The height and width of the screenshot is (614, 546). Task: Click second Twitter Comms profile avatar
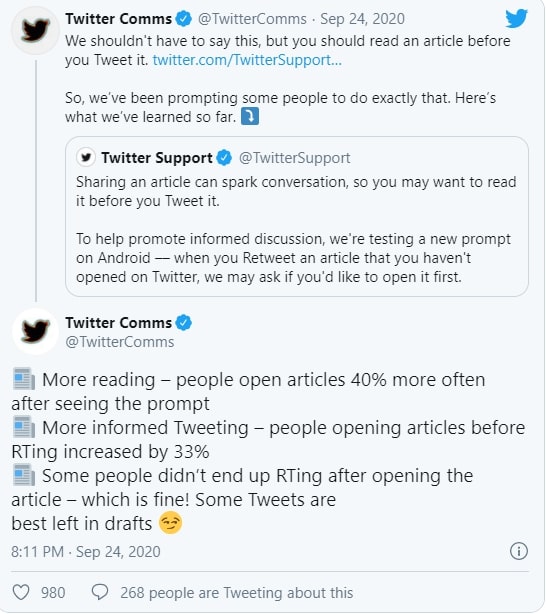(35, 331)
